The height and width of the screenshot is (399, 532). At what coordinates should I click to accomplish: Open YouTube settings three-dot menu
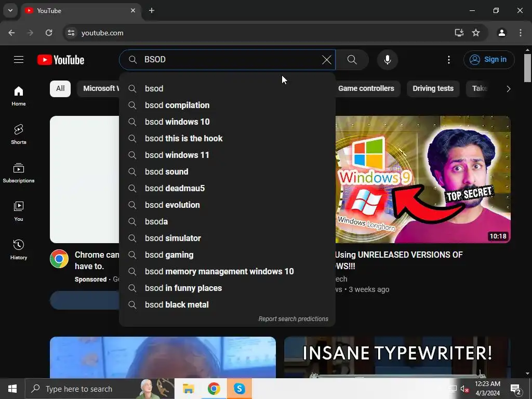click(x=449, y=60)
